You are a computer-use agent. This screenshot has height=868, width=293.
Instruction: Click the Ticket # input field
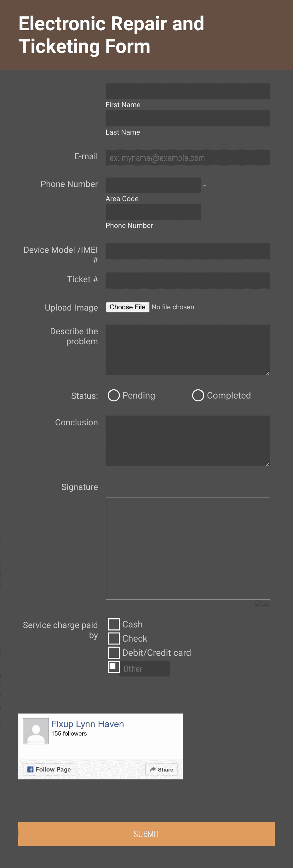click(x=187, y=281)
